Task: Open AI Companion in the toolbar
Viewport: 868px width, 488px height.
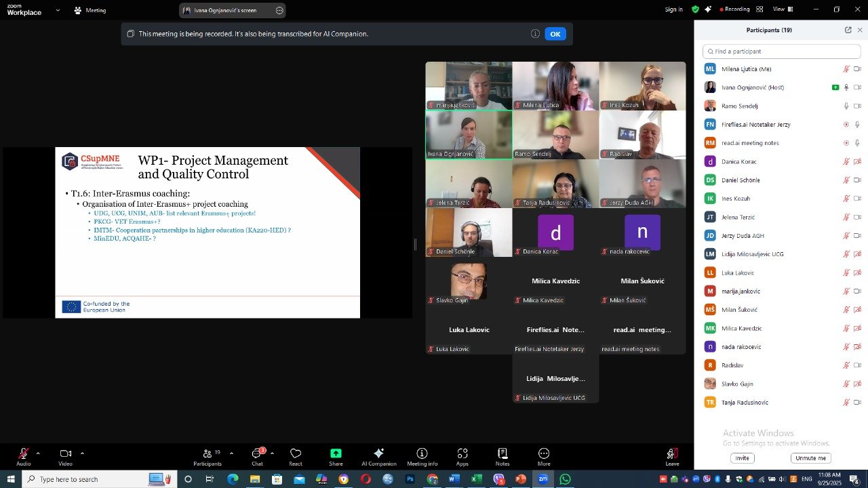Action: (x=378, y=457)
